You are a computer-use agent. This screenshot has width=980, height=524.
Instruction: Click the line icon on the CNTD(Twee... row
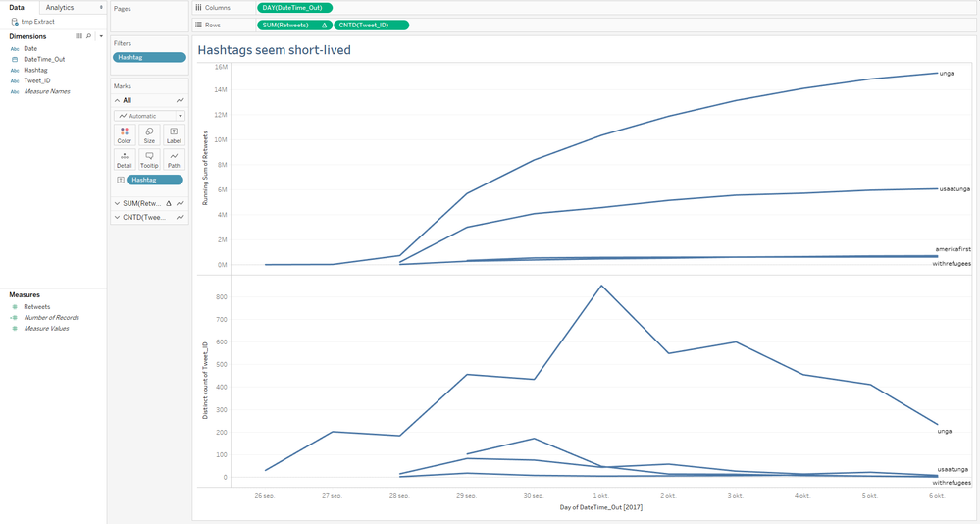click(x=180, y=217)
